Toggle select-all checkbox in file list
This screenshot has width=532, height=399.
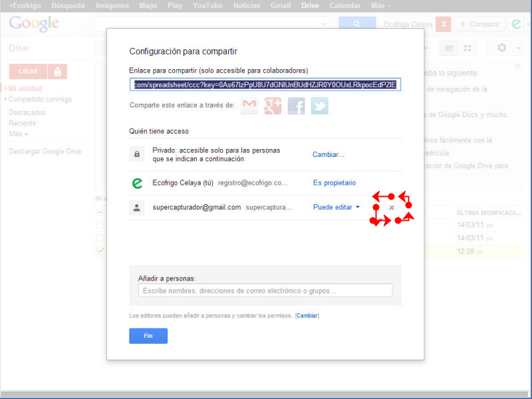coord(99,213)
